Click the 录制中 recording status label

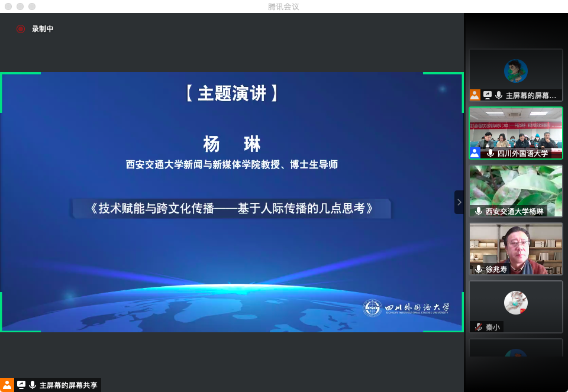[x=43, y=28]
